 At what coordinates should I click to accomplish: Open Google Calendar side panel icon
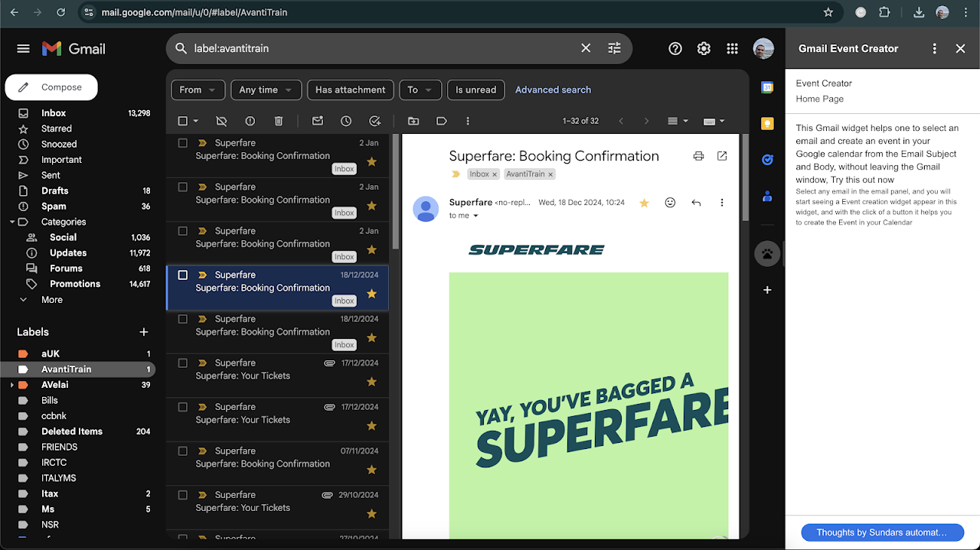[767, 87]
